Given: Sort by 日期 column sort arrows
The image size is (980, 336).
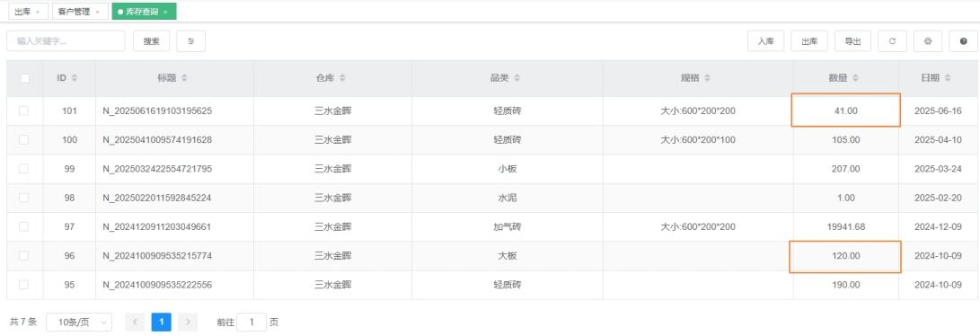Looking at the screenshot, I should pos(948,78).
